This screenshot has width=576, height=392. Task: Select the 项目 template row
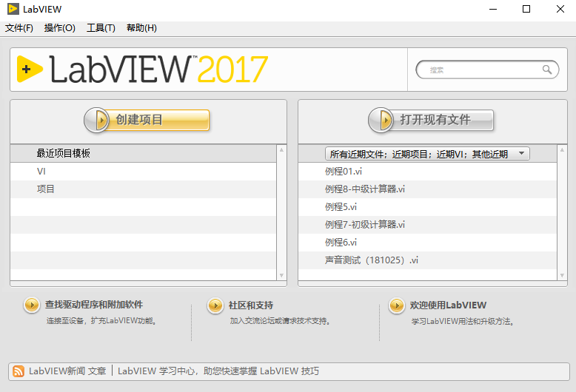[x=144, y=189]
